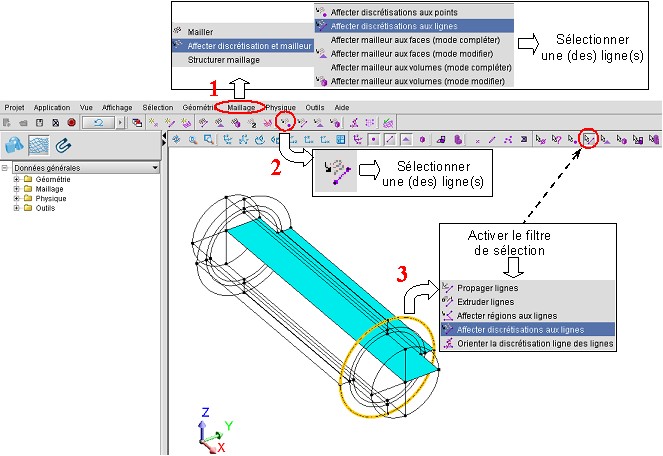Expand the Géométrie tree folder
The height and width of the screenshot is (456, 663).
[x=17, y=179]
